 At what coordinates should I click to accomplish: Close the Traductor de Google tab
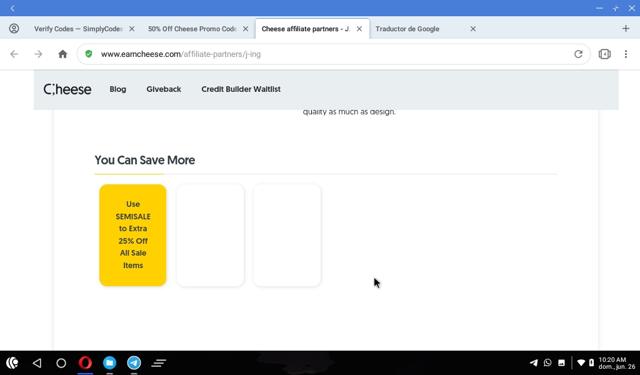point(473,29)
